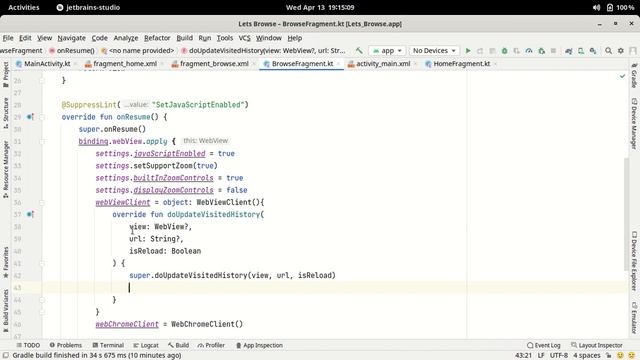640x360 pixels.
Task: Open the Build Variants side panel
Action: pos(6,310)
